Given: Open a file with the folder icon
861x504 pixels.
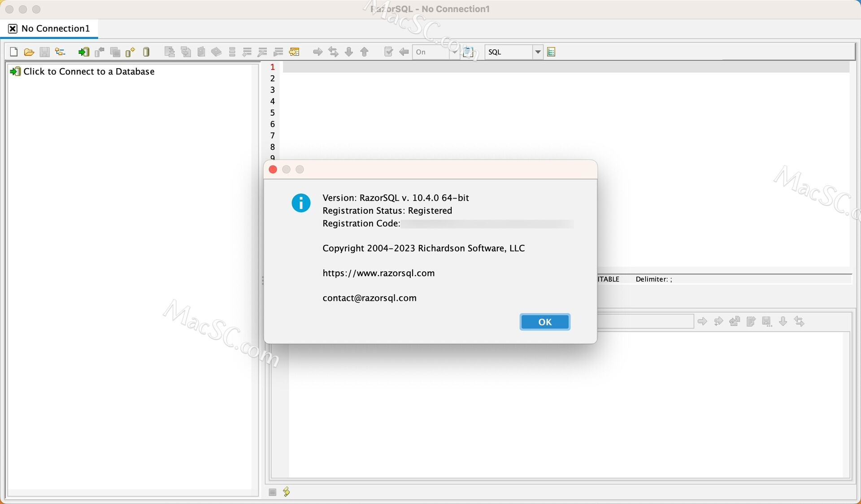Looking at the screenshot, I should pos(29,52).
